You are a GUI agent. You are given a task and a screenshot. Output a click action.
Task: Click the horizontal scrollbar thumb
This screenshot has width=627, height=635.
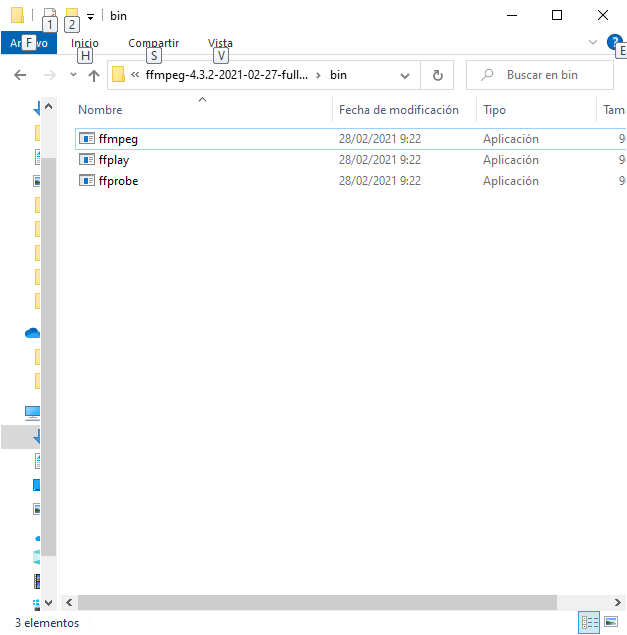(317, 603)
